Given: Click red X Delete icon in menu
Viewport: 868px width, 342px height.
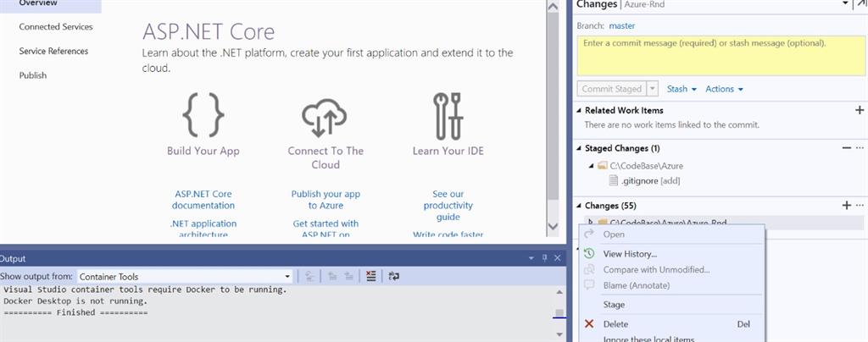Looking at the screenshot, I should [x=590, y=323].
